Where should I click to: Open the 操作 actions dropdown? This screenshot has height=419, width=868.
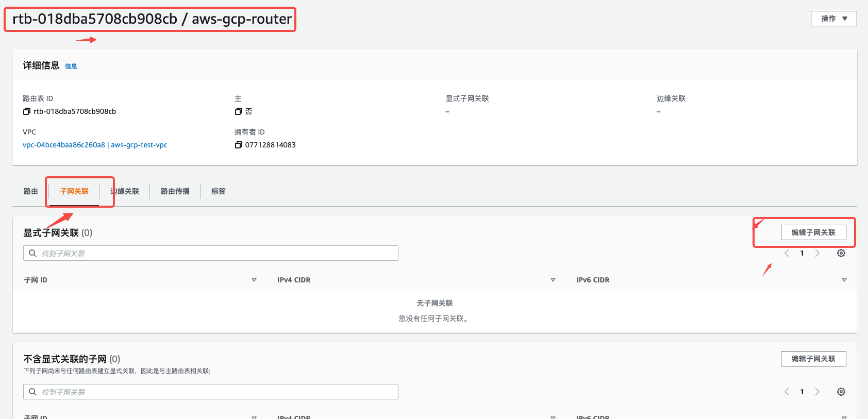click(x=833, y=19)
